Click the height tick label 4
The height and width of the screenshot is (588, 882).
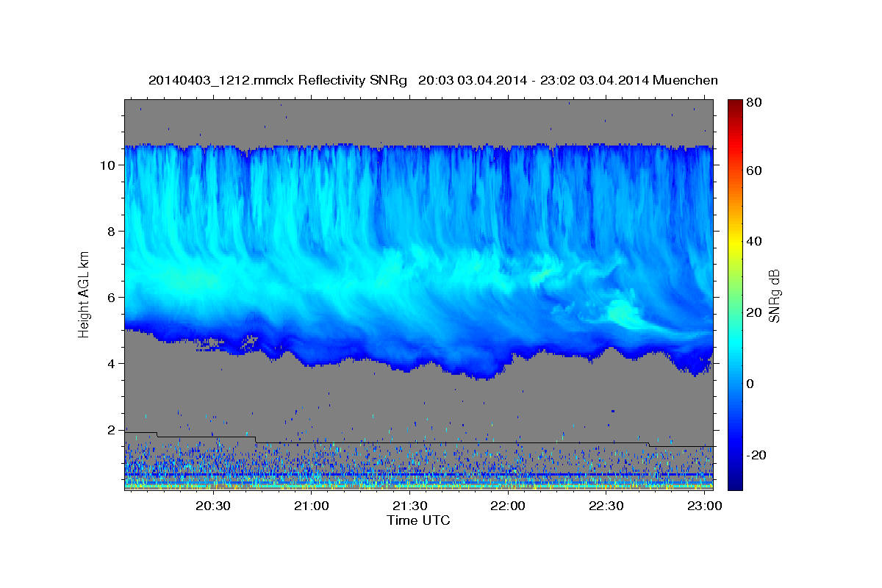(112, 364)
